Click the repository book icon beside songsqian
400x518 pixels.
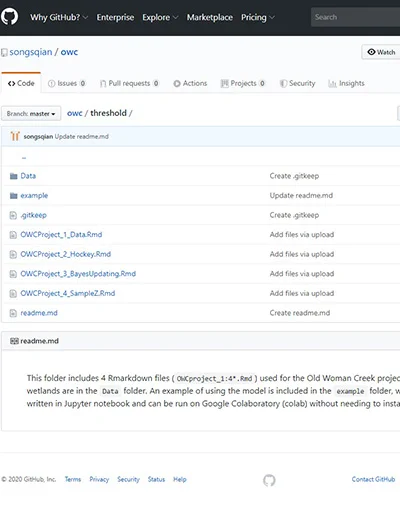point(4,53)
